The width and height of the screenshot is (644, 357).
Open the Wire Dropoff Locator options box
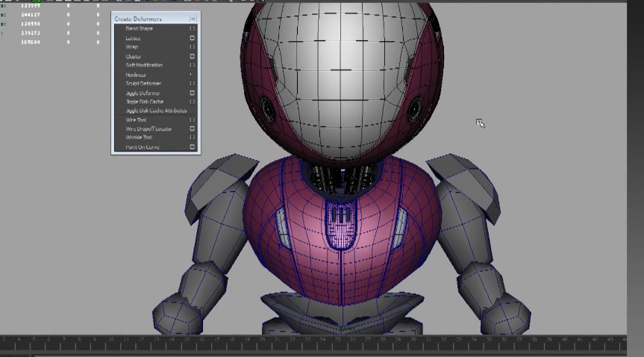point(193,129)
